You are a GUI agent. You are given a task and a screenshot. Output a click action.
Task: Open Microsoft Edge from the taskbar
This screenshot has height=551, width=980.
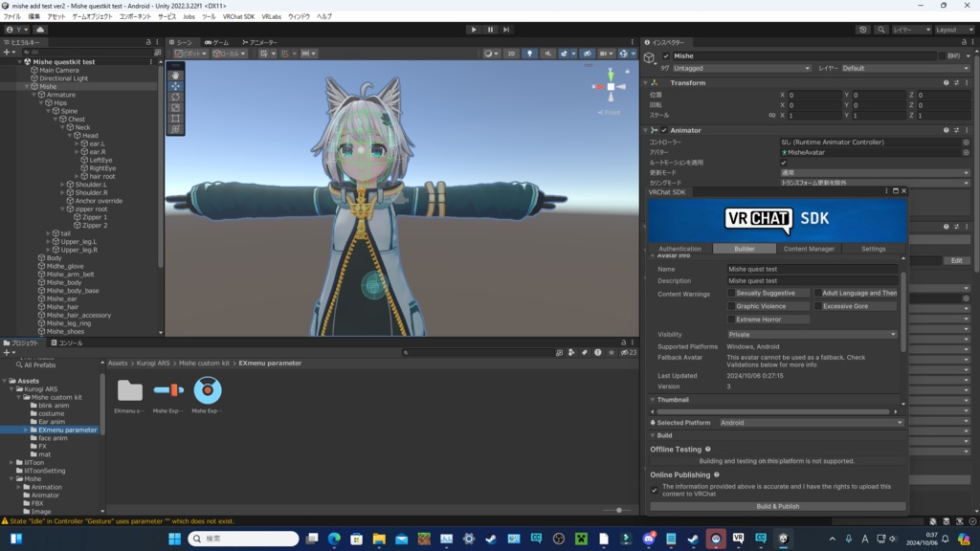coord(334,539)
